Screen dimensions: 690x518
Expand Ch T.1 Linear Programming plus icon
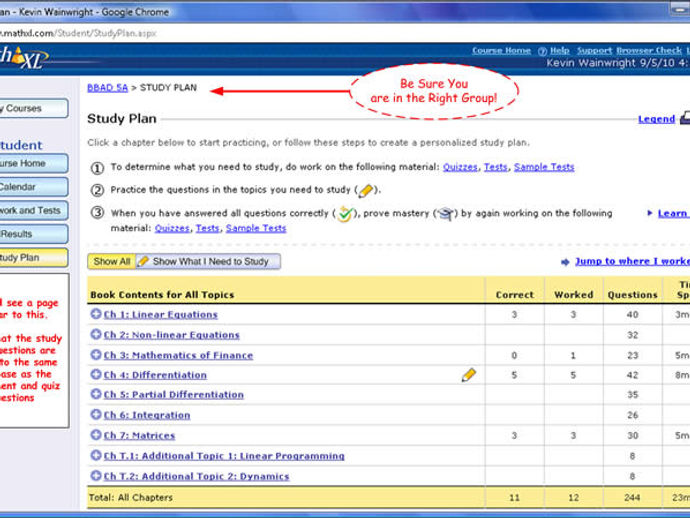96,455
